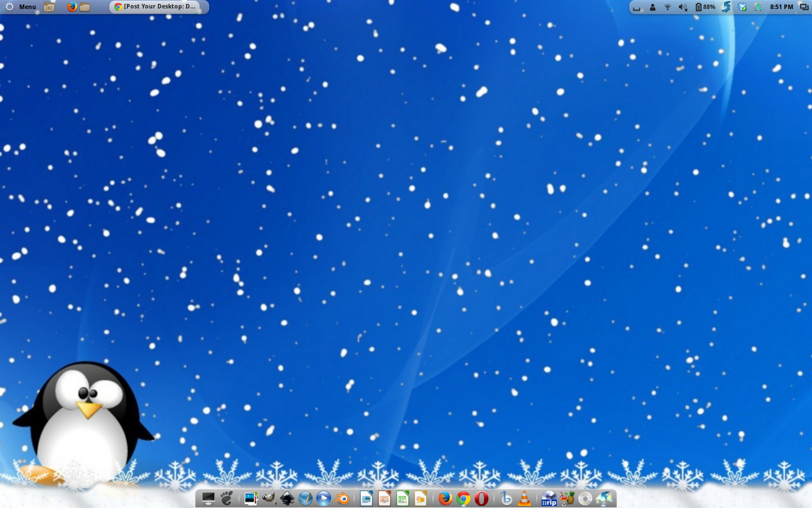Viewport: 812px width, 508px height.
Task: Open the yellow LibreOffice Draw icon in dock
Action: click(421, 498)
